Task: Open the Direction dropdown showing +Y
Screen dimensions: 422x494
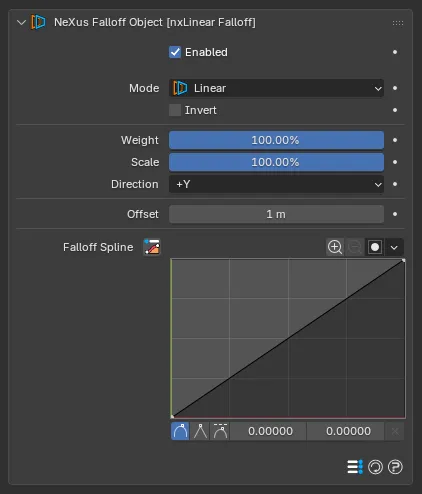Action: point(276,184)
